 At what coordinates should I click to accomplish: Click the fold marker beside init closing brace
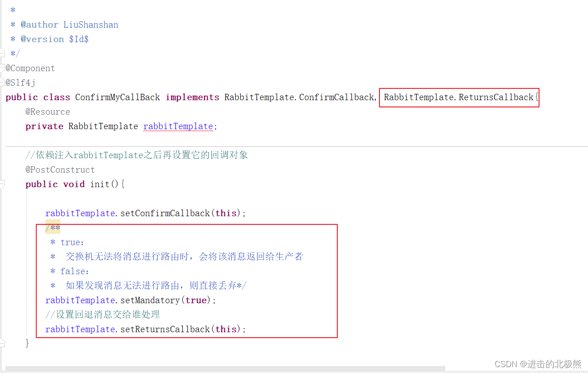(x=2, y=343)
